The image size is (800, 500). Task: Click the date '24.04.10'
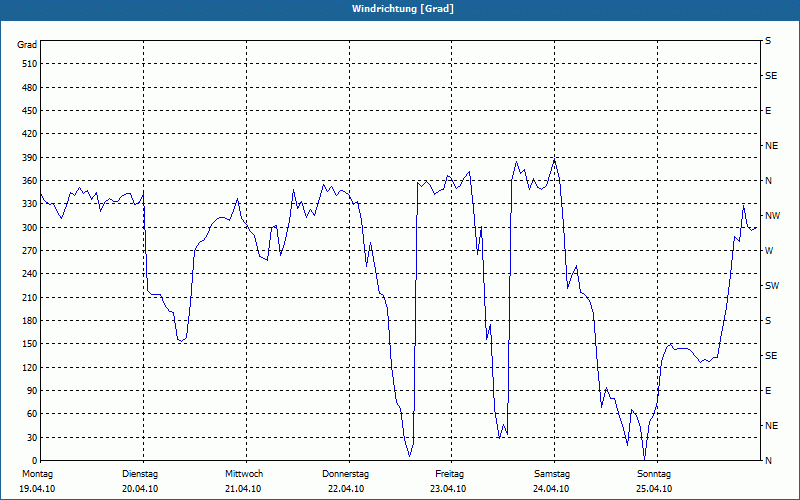551,489
